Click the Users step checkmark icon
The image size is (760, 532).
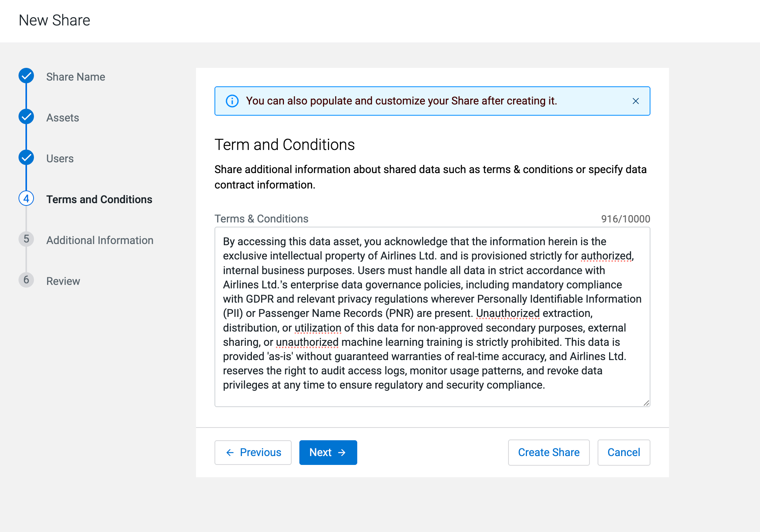tap(26, 158)
